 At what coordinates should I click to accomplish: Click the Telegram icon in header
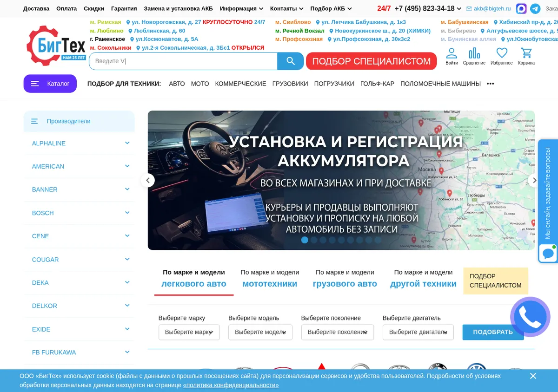click(535, 8)
